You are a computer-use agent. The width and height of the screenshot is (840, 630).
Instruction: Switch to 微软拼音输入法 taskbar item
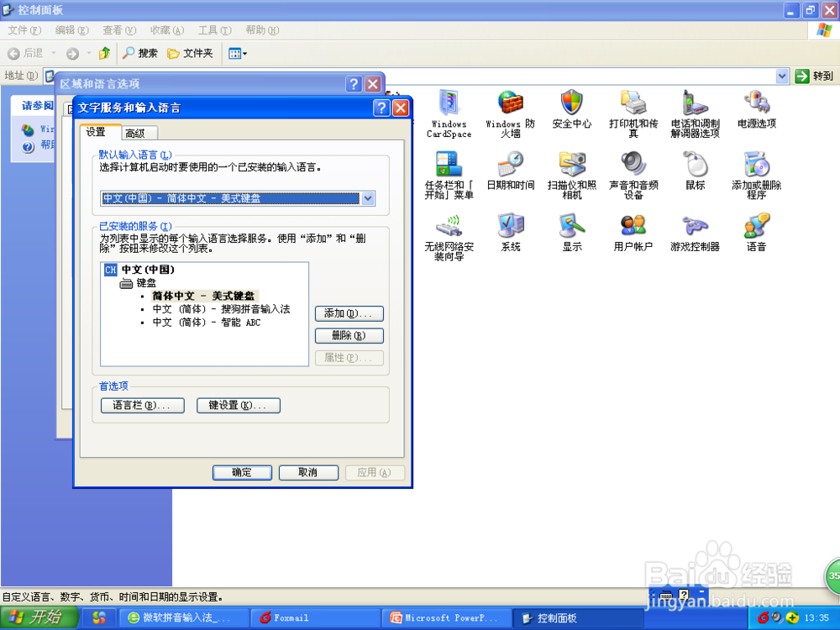[x=184, y=617]
